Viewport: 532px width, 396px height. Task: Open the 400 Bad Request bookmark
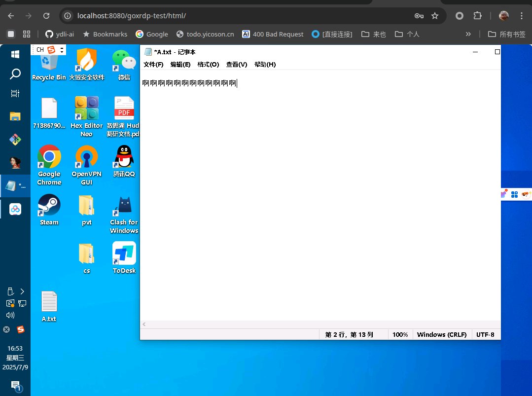[273, 34]
